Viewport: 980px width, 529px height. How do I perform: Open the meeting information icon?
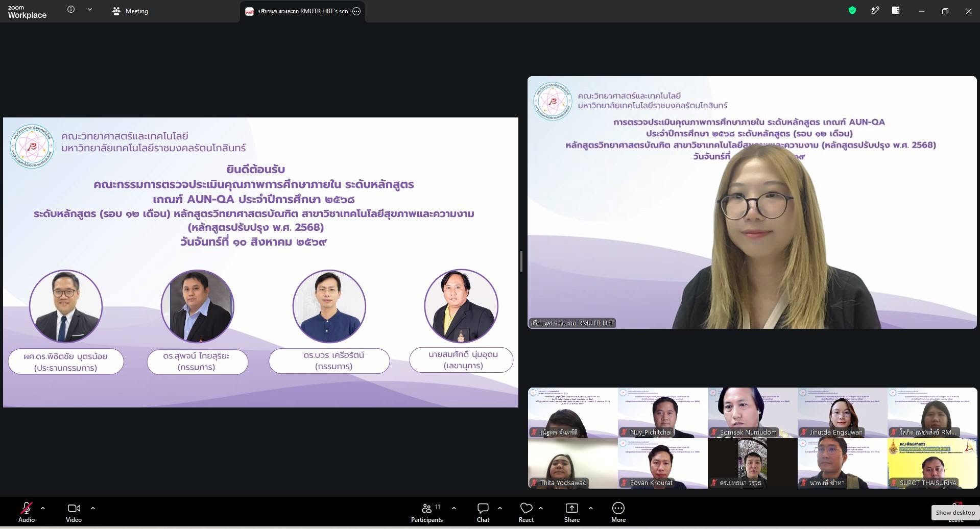coord(71,10)
